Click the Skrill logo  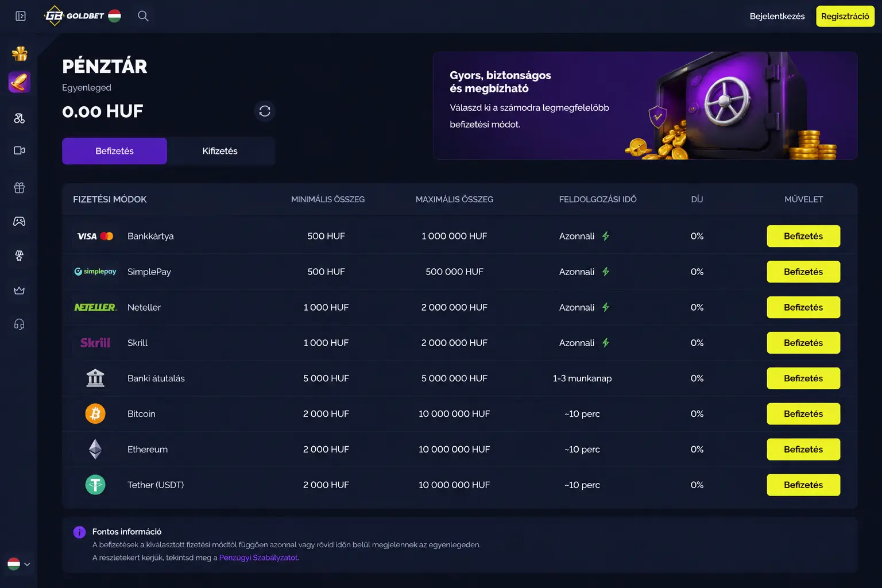pyautogui.click(x=95, y=343)
